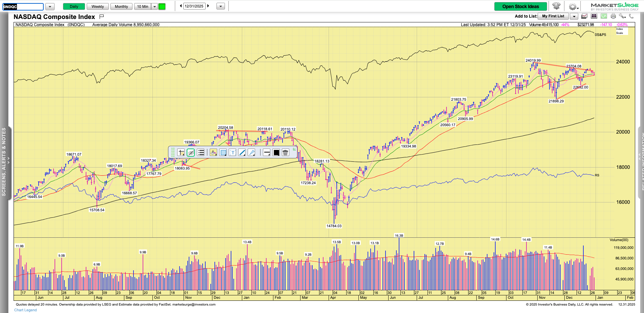Open the wrench tools menu
The width and height of the screenshot is (644, 313).
(x=622, y=16)
